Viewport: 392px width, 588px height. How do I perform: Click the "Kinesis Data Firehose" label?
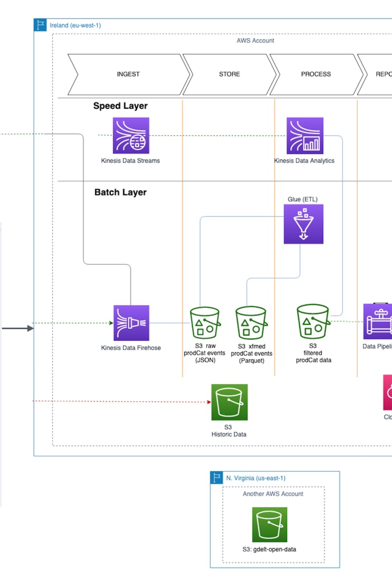(x=131, y=348)
